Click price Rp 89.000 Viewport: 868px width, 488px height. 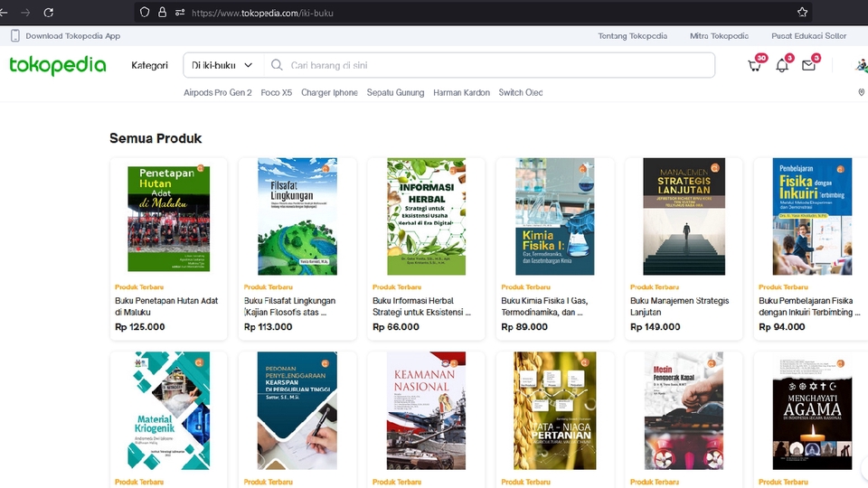[x=524, y=327]
